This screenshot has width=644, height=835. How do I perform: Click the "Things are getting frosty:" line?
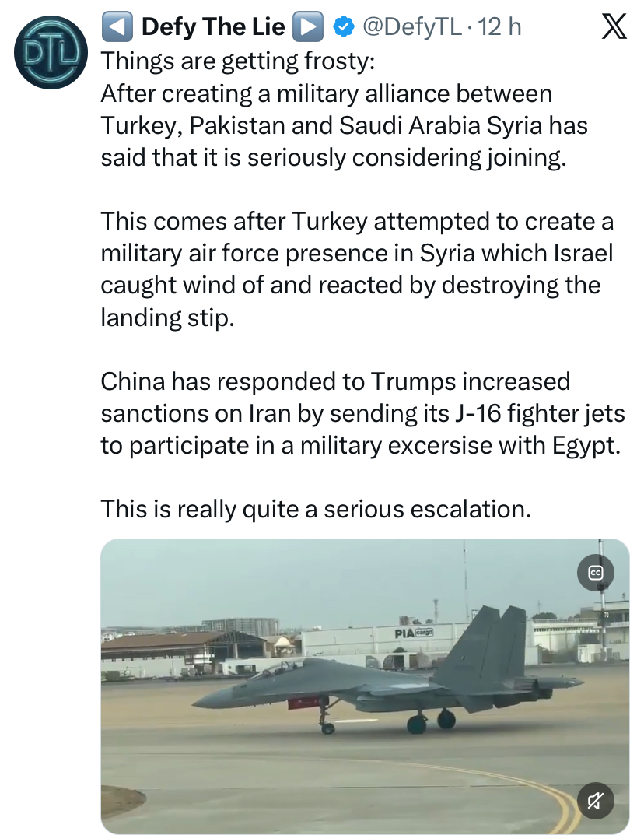tap(238, 61)
